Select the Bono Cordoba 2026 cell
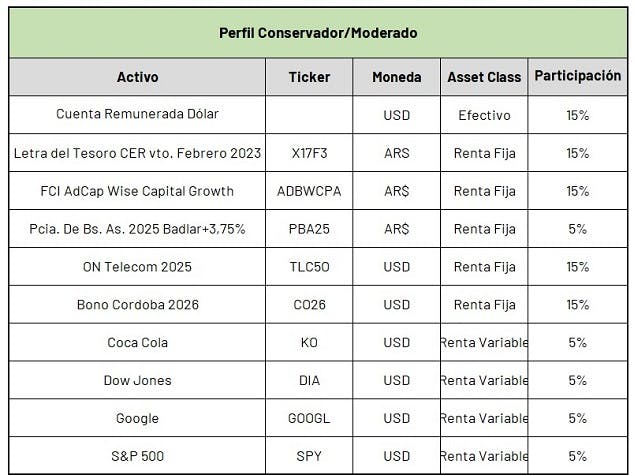The height and width of the screenshot is (475, 634). point(137,304)
